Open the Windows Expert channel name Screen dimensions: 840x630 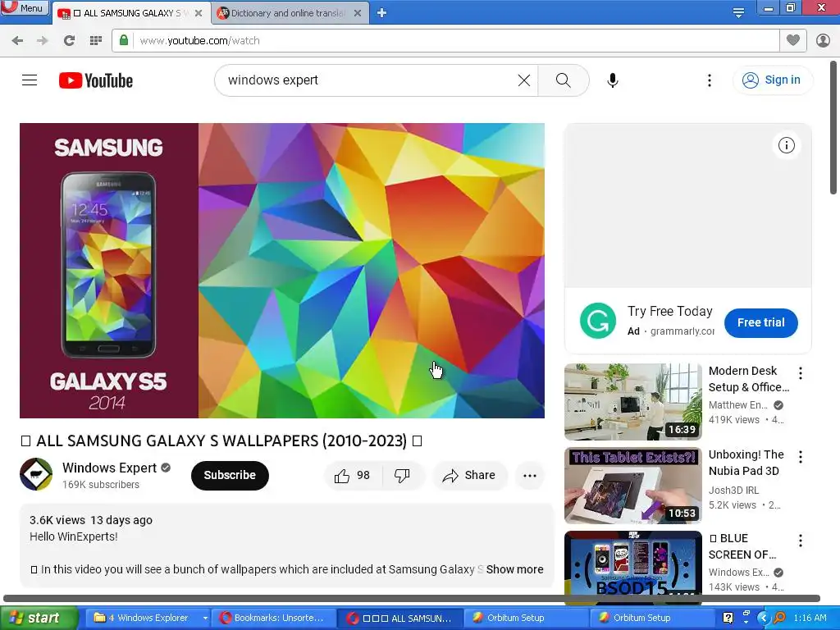pos(109,468)
